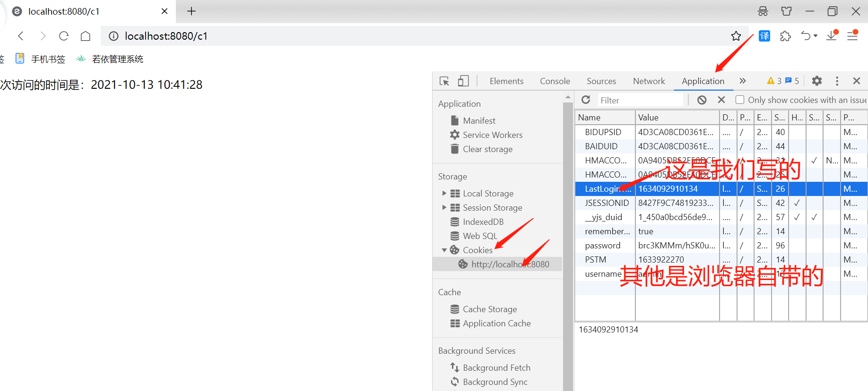
Task: Select the username cookie row
Action: [x=721, y=274]
